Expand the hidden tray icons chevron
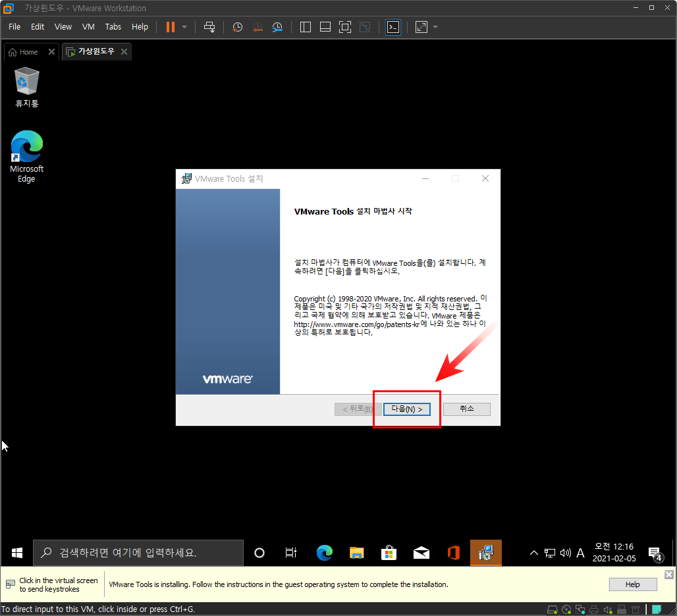The height and width of the screenshot is (616, 677). [533, 553]
